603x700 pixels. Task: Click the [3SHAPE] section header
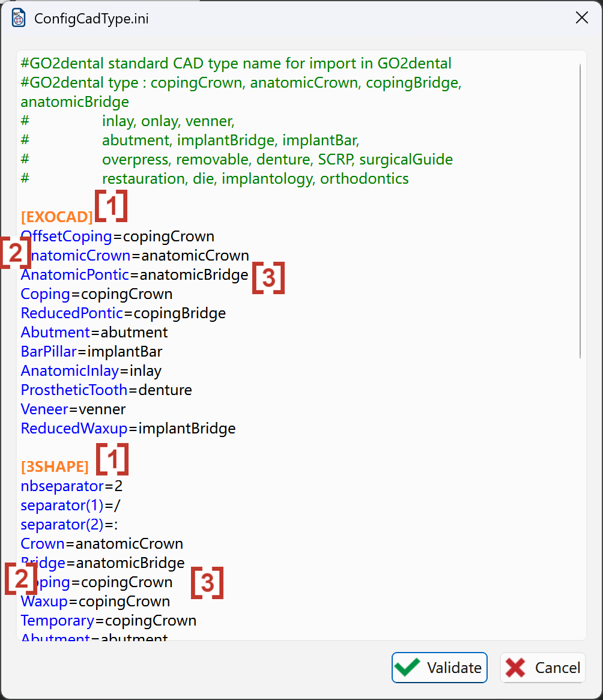point(55,467)
